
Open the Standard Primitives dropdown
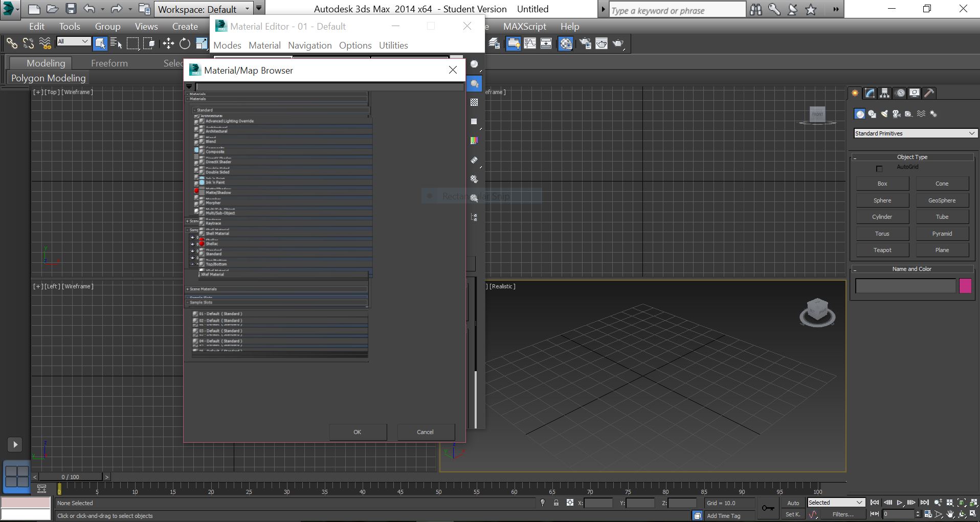pyautogui.click(x=915, y=133)
